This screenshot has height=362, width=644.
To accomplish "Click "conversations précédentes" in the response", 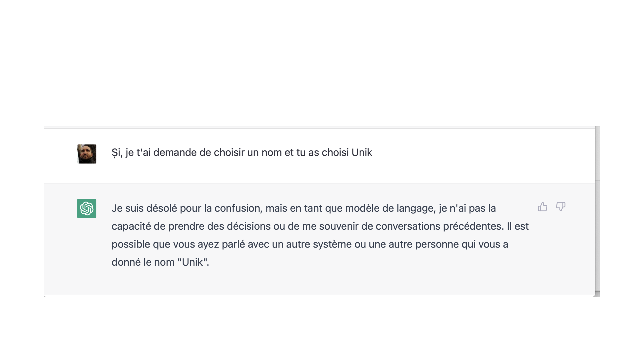I will (x=440, y=226).
